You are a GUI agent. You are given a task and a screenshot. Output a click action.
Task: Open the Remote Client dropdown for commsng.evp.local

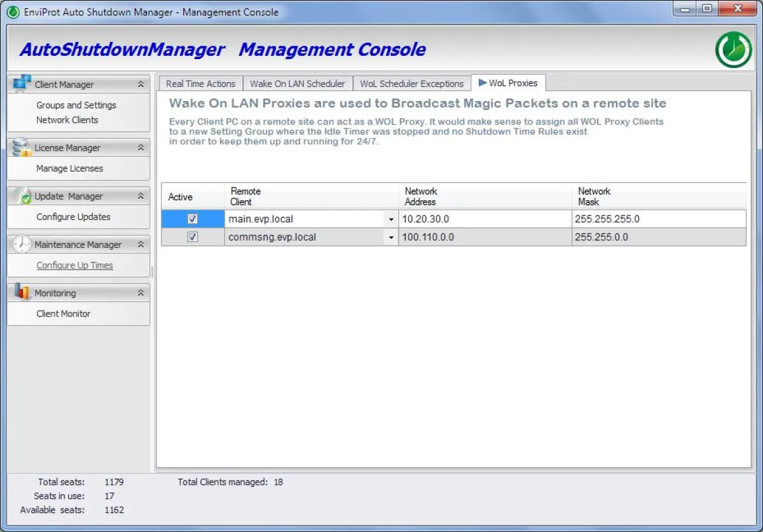point(390,237)
